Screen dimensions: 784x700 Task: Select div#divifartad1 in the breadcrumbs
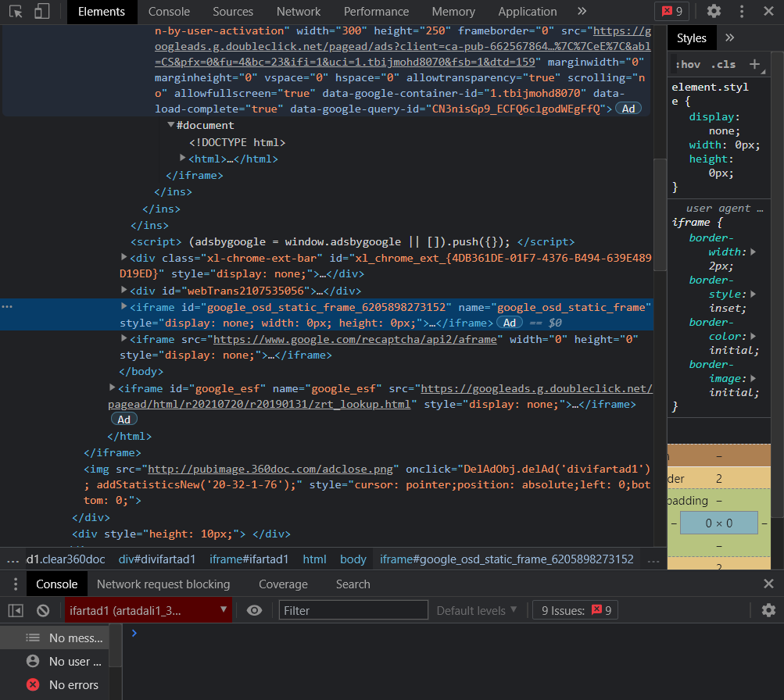(x=156, y=559)
